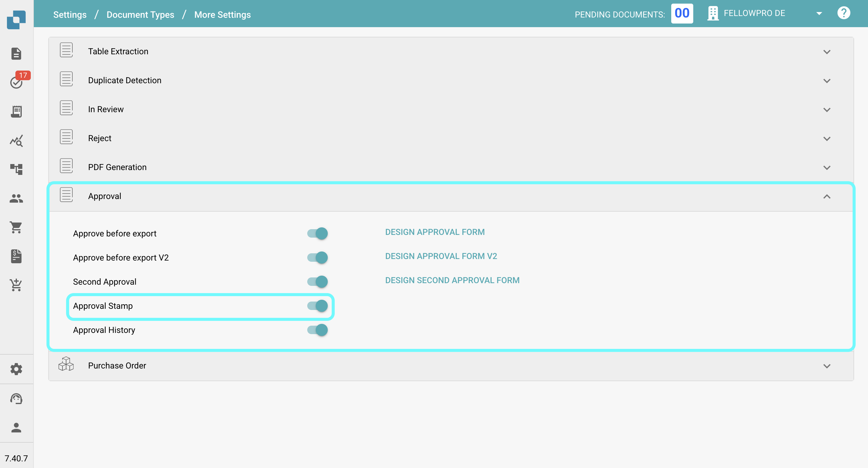Screen dimensions: 868x468
Task: Open the users group sidebar icon
Action: point(16,198)
